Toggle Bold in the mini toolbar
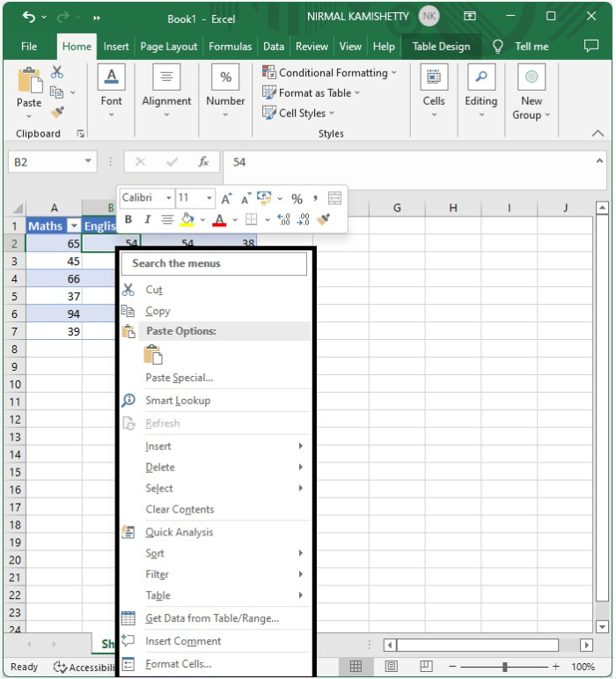 [128, 219]
